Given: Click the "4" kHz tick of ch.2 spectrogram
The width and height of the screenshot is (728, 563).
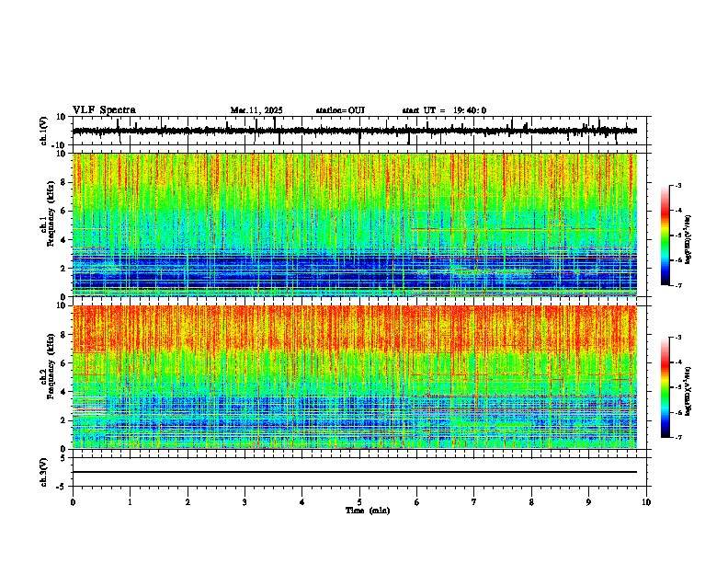Looking at the screenshot, I should point(63,392).
